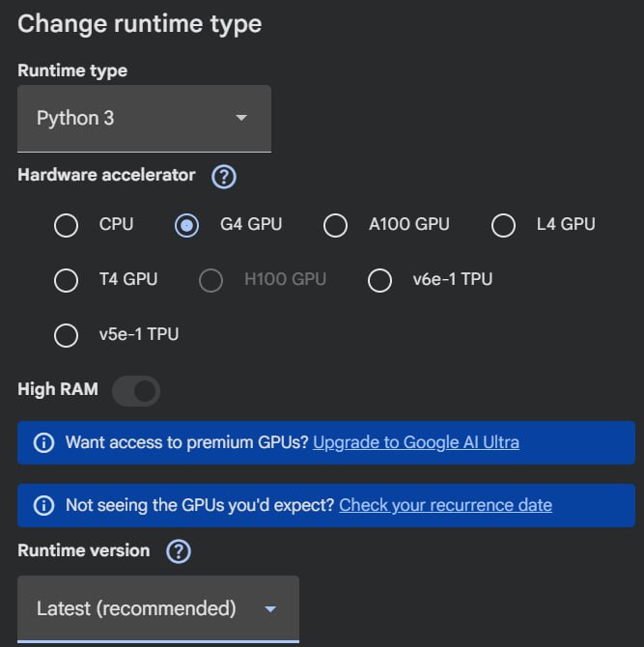Click 'Not seeing the GPUs you'd expect?' text
The image size is (644, 647).
(x=200, y=505)
